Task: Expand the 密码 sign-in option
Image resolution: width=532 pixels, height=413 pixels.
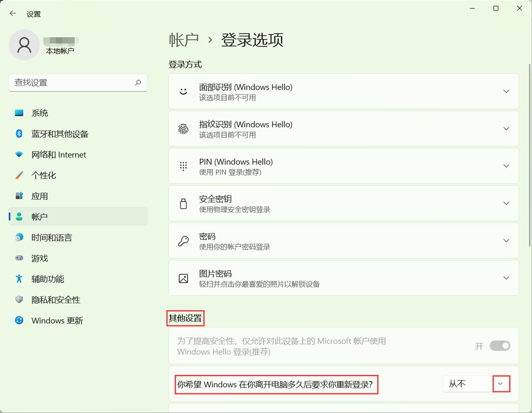Action: [x=506, y=241]
